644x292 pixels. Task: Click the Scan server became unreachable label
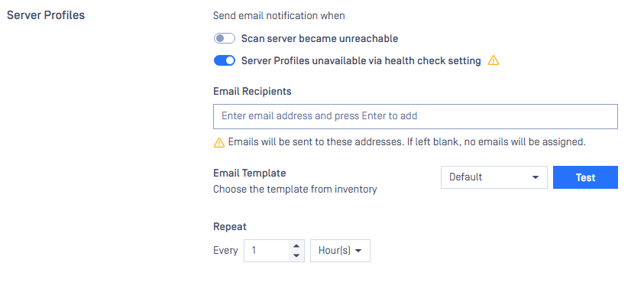tap(319, 39)
